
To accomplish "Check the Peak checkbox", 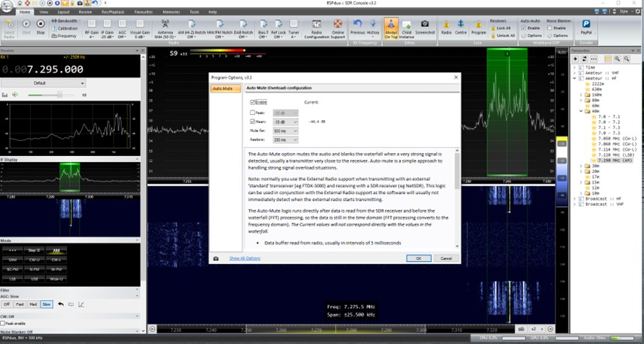I will click(253, 112).
